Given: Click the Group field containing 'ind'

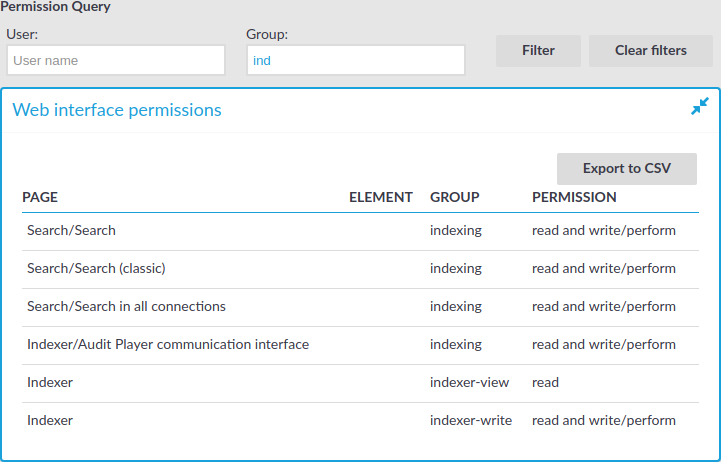Looking at the screenshot, I should pyautogui.click(x=356, y=60).
